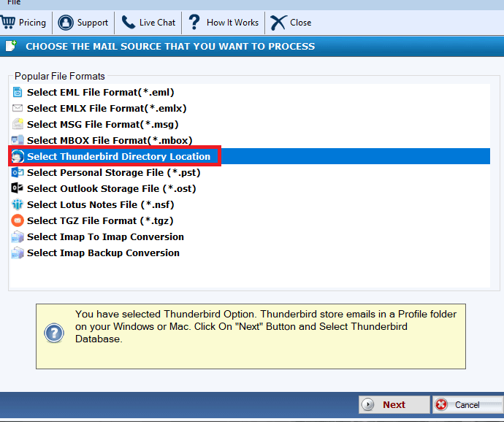Choose Select Imap Backup Conversion

coord(103,253)
